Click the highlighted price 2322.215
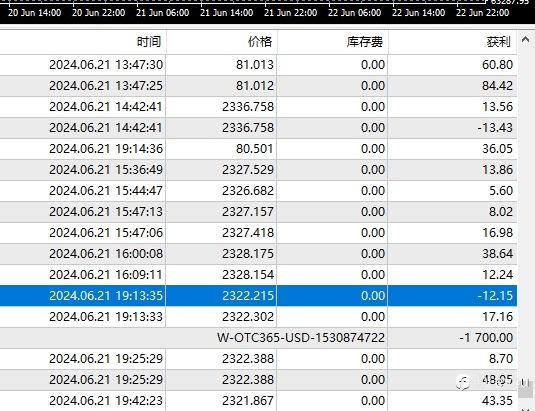Image resolution: width=535 pixels, height=411 pixels. (x=248, y=296)
